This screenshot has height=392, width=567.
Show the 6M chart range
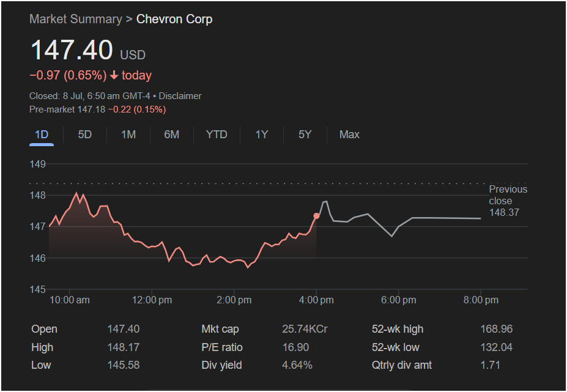tap(172, 135)
